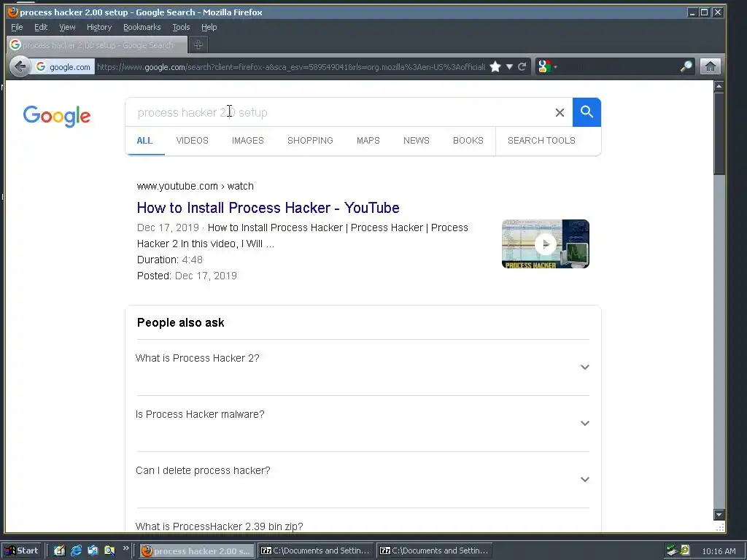Click the scrollbar up arrow
This screenshot has width=747, height=560.
pos(719,86)
